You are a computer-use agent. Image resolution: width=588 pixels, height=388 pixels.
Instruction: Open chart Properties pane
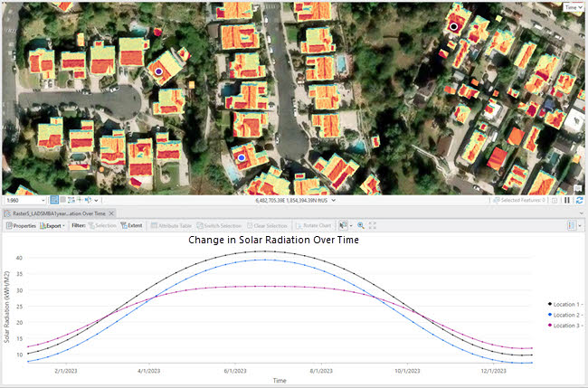point(22,225)
